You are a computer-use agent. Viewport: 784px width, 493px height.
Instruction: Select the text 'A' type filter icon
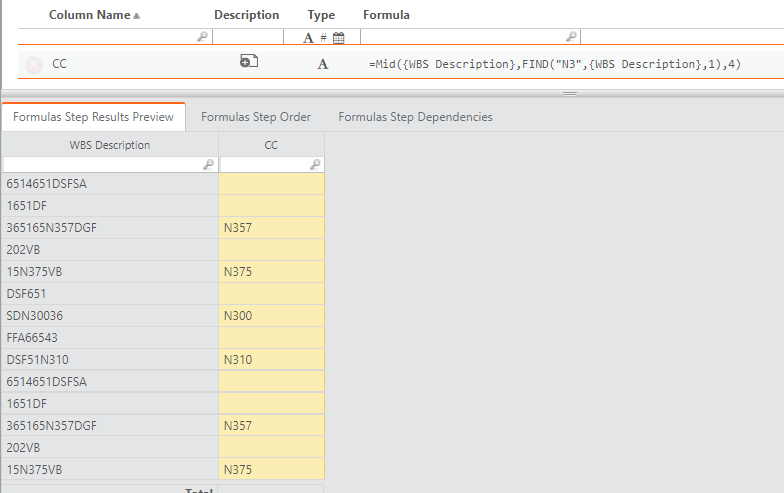pyautogui.click(x=308, y=37)
